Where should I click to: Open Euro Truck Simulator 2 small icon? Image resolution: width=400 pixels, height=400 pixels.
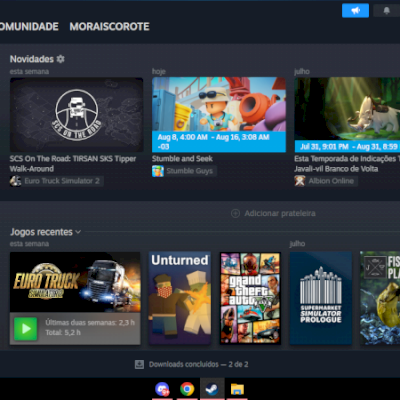click(x=15, y=181)
